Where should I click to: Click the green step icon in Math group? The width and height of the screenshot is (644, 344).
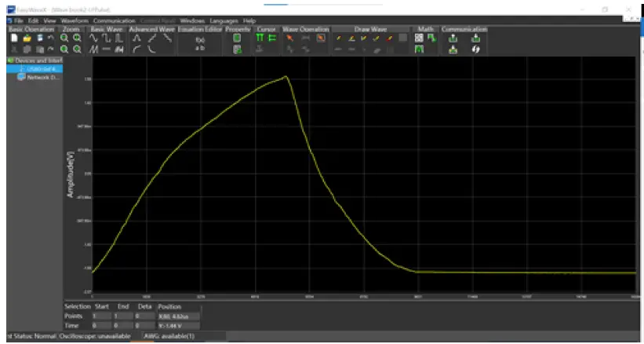pyautogui.click(x=431, y=38)
